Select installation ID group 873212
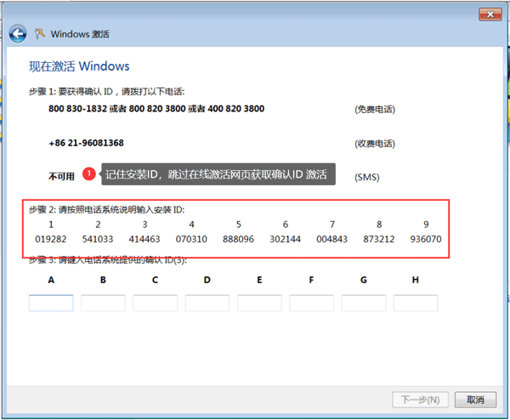The image size is (510, 420). pyautogui.click(x=378, y=239)
